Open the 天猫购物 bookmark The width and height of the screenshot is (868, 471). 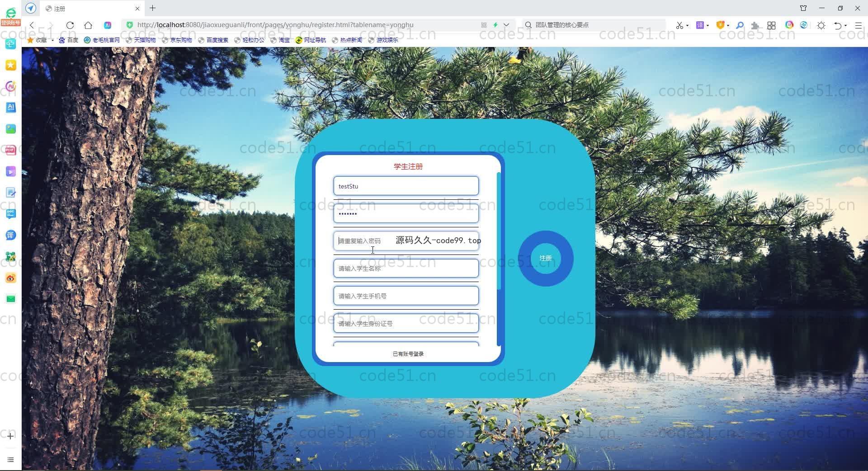click(x=141, y=40)
